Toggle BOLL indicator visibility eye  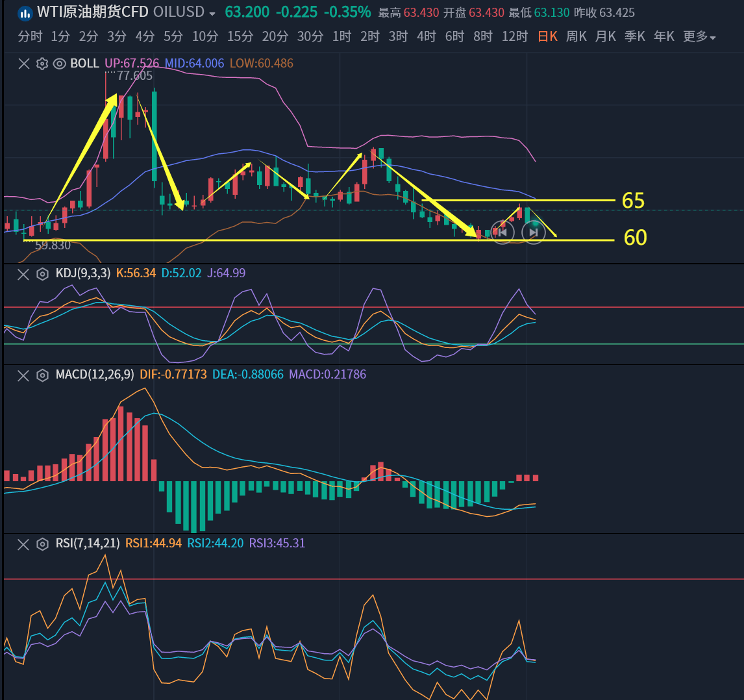pyautogui.click(x=60, y=64)
